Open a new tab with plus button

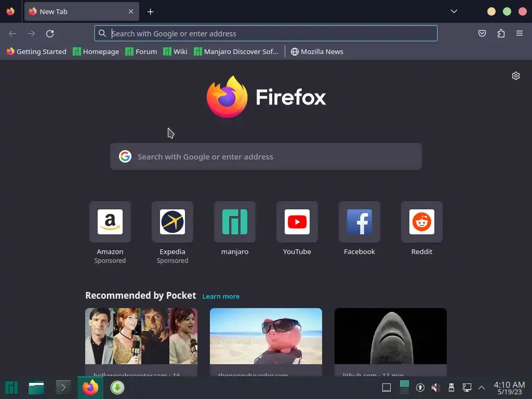(150, 12)
